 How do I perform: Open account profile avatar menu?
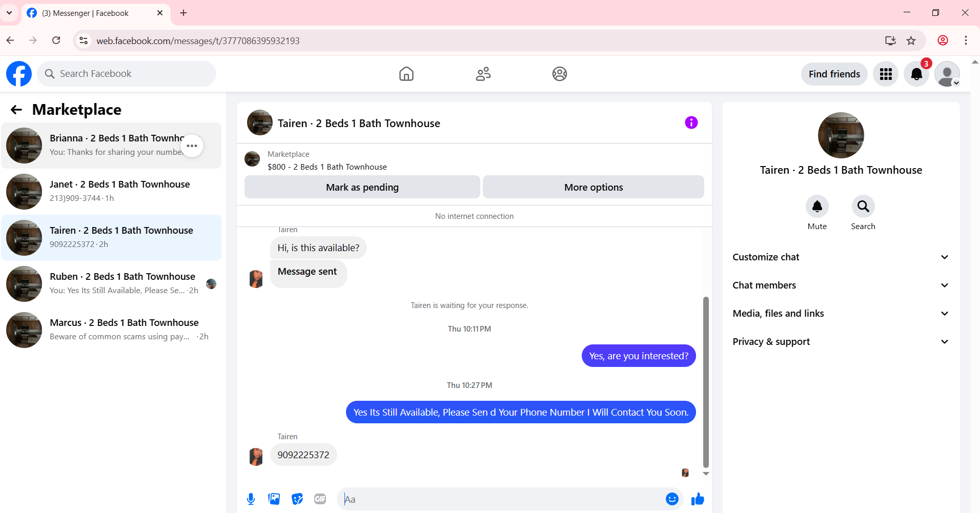point(947,74)
